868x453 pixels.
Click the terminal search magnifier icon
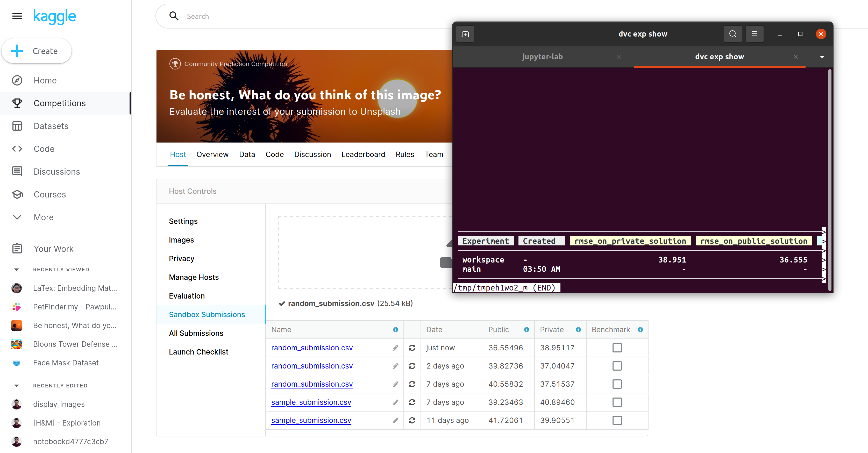pyautogui.click(x=732, y=34)
